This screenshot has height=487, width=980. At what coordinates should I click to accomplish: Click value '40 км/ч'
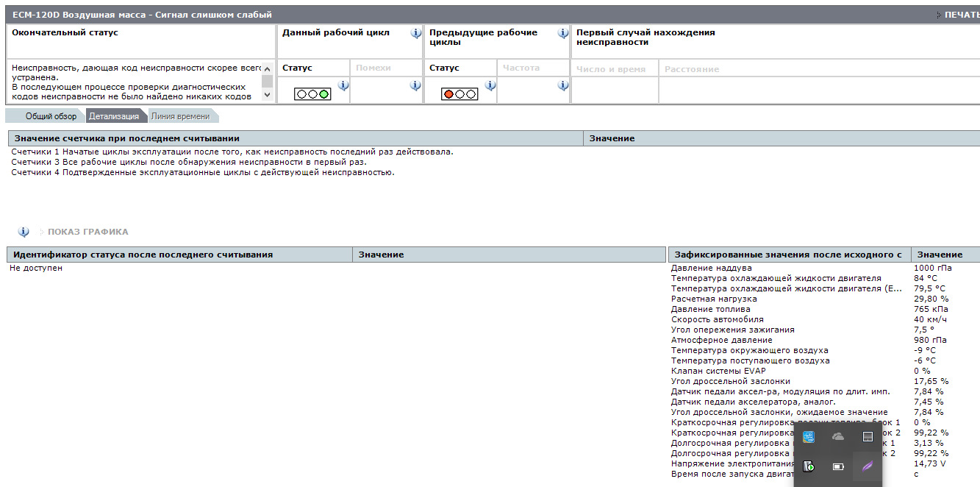930,319
